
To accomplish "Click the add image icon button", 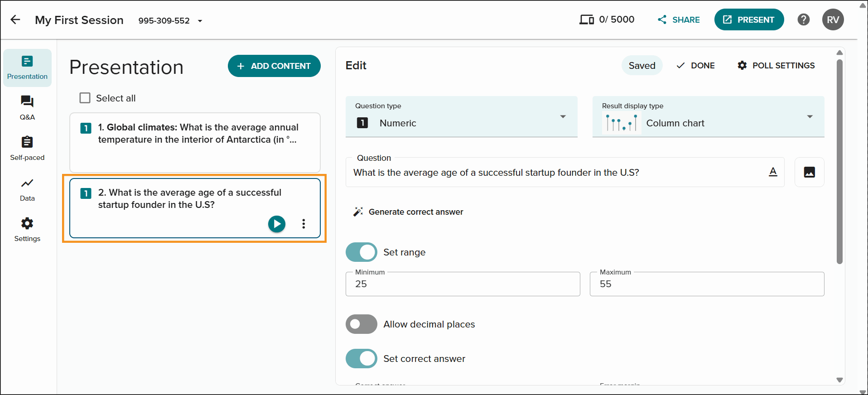I will point(809,172).
